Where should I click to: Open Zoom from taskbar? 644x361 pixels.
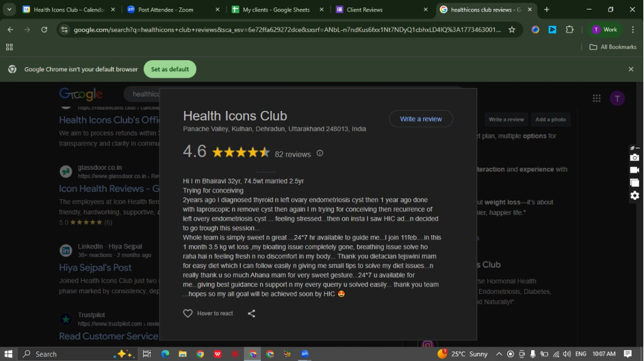(x=305, y=353)
